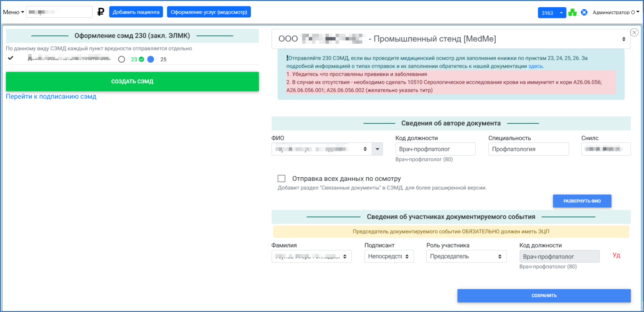Click the caret button beside ФИО field
This screenshot has height=312, width=644.
[377, 149]
